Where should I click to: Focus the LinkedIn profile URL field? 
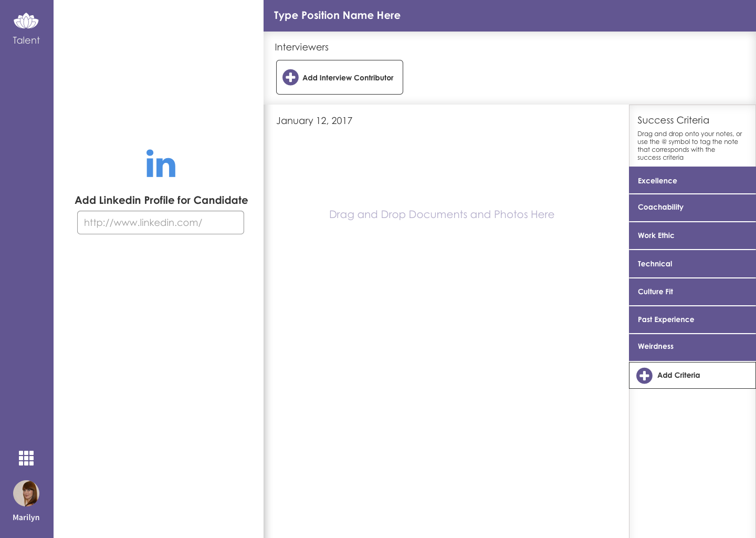pos(161,223)
